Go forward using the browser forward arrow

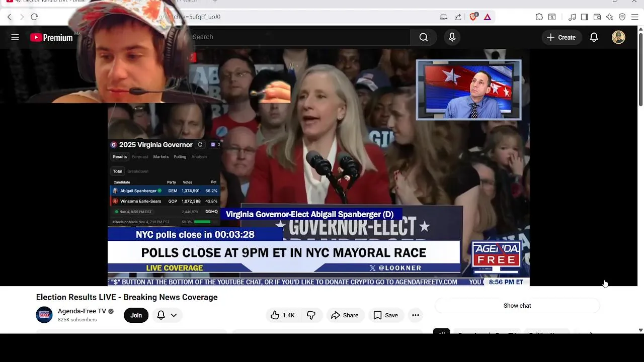click(22, 17)
